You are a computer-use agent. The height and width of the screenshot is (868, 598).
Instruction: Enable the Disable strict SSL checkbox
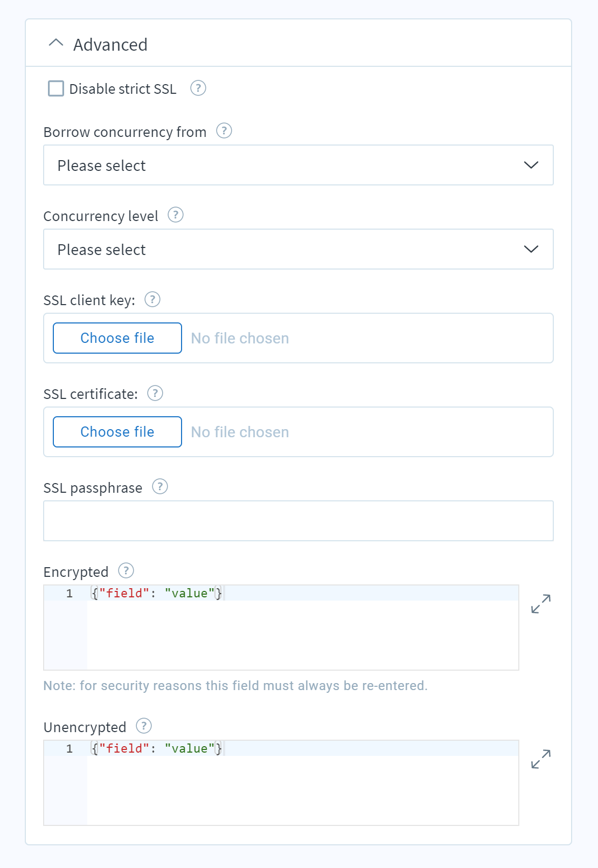(56, 88)
